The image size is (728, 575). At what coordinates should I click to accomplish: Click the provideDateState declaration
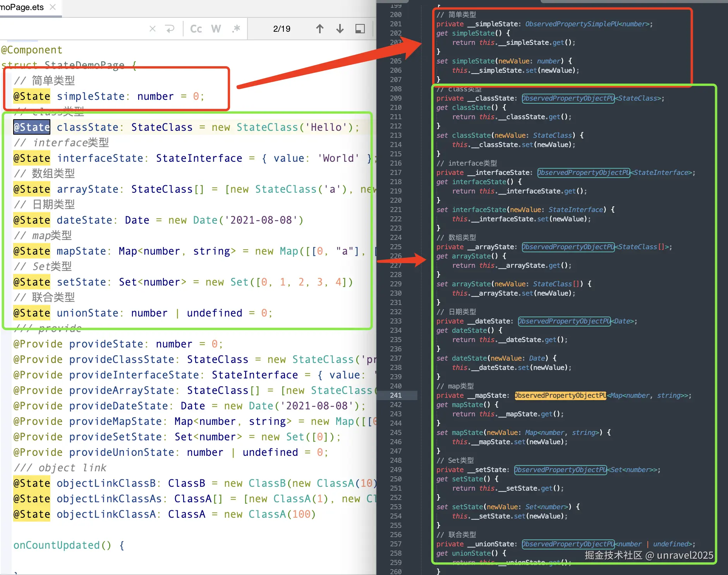coord(189,406)
